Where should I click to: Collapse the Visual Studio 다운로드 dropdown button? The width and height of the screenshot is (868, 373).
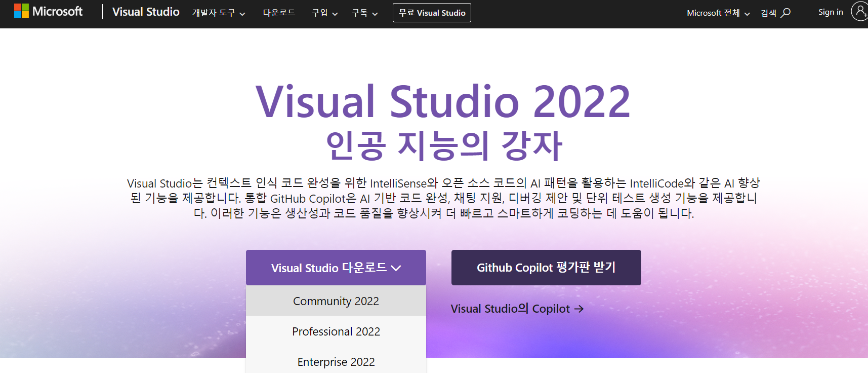click(x=336, y=268)
